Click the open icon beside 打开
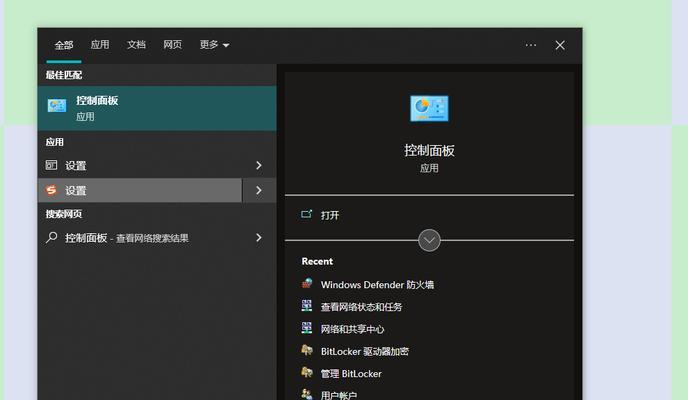Viewport: 688px width, 400px height. [306, 214]
